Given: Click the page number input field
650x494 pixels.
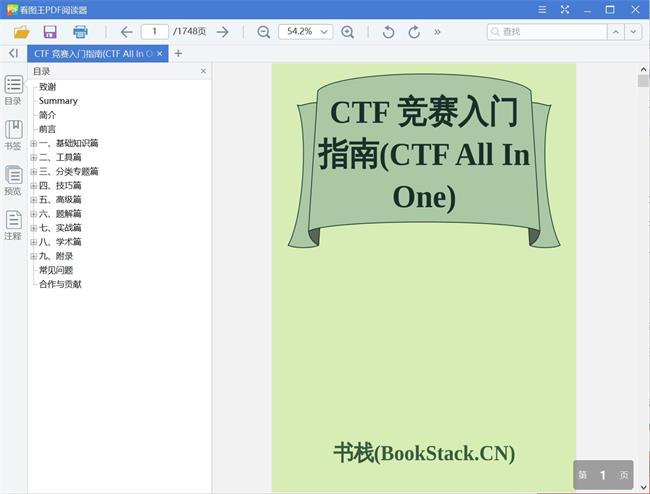Looking at the screenshot, I should click(x=155, y=32).
